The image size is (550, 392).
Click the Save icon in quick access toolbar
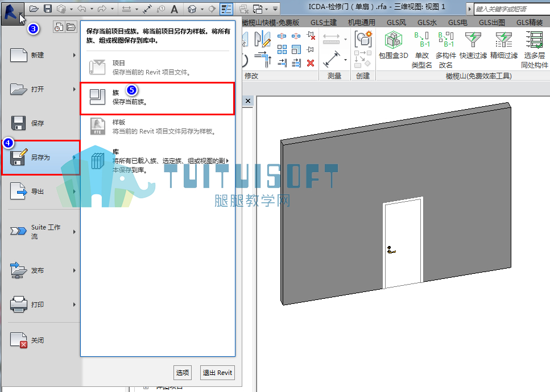(48, 9)
